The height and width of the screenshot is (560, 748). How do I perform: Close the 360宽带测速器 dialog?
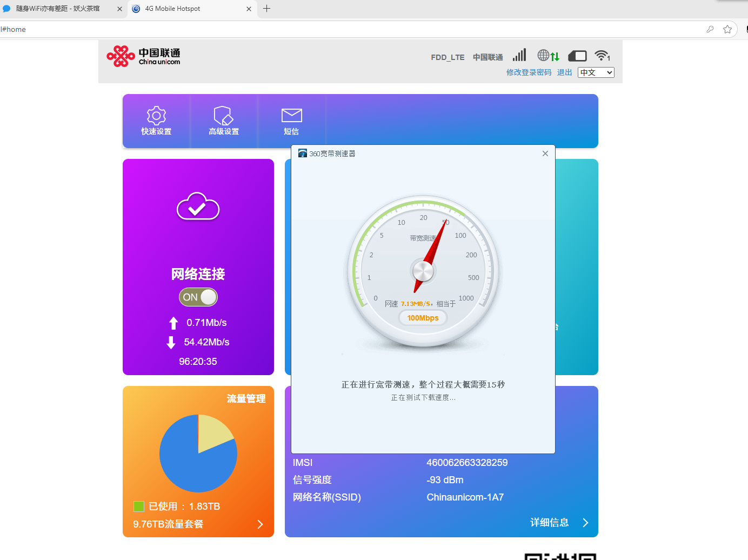tap(545, 154)
